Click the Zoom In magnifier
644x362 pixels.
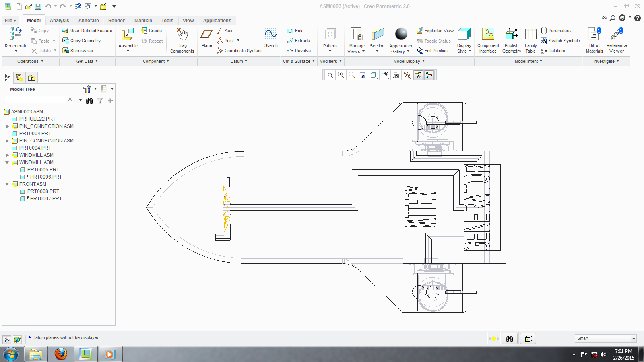[x=341, y=75]
